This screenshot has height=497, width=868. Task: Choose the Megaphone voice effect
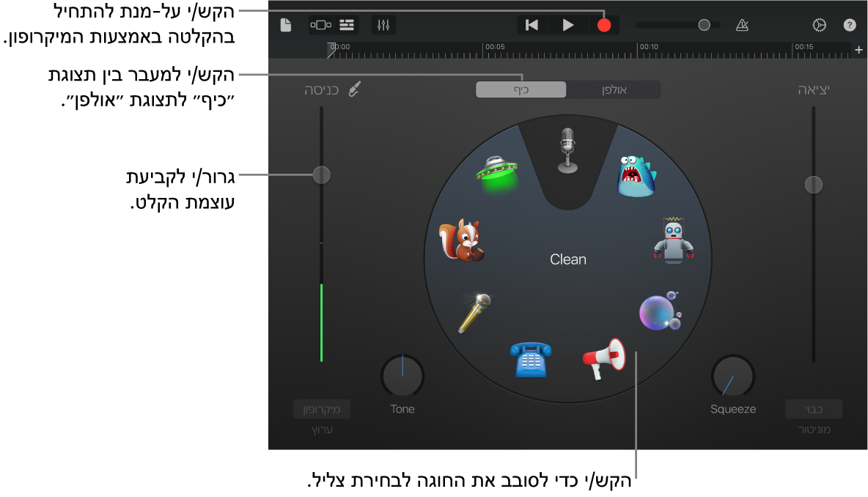[604, 358]
